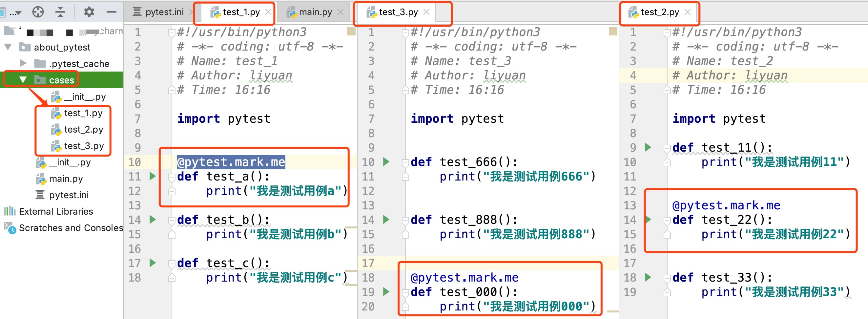Open project panel settings gear
This screenshot has height=319, width=868.
(x=89, y=12)
